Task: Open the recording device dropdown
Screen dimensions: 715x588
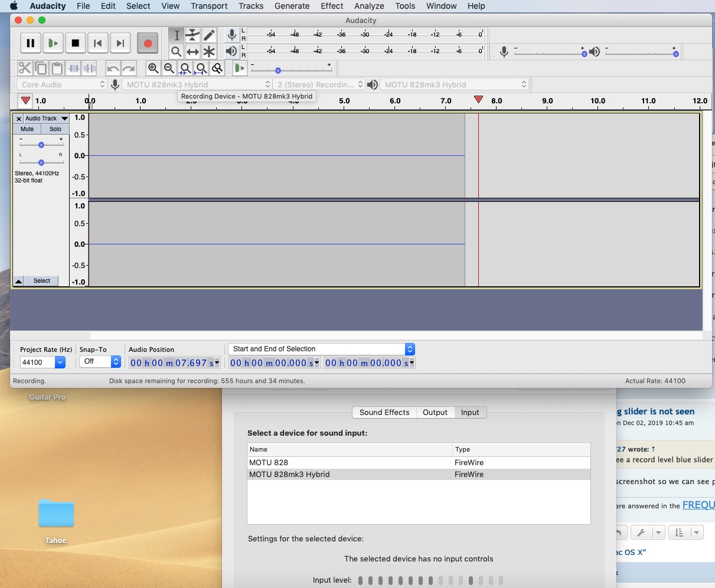Action: [x=197, y=84]
